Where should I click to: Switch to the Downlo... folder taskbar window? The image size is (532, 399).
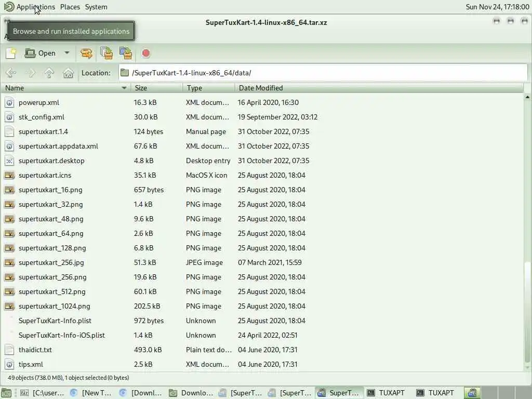point(191,393)
